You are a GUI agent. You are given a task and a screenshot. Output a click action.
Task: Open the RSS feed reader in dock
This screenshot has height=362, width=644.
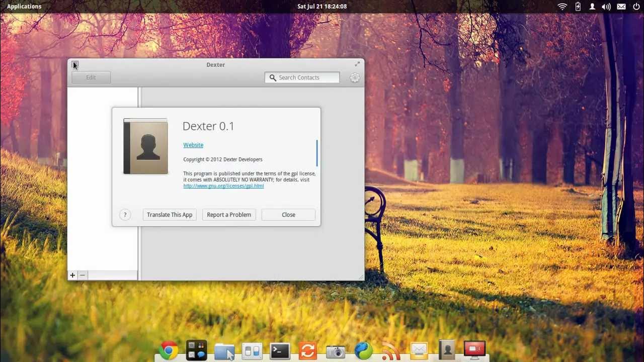click(391, 350)
